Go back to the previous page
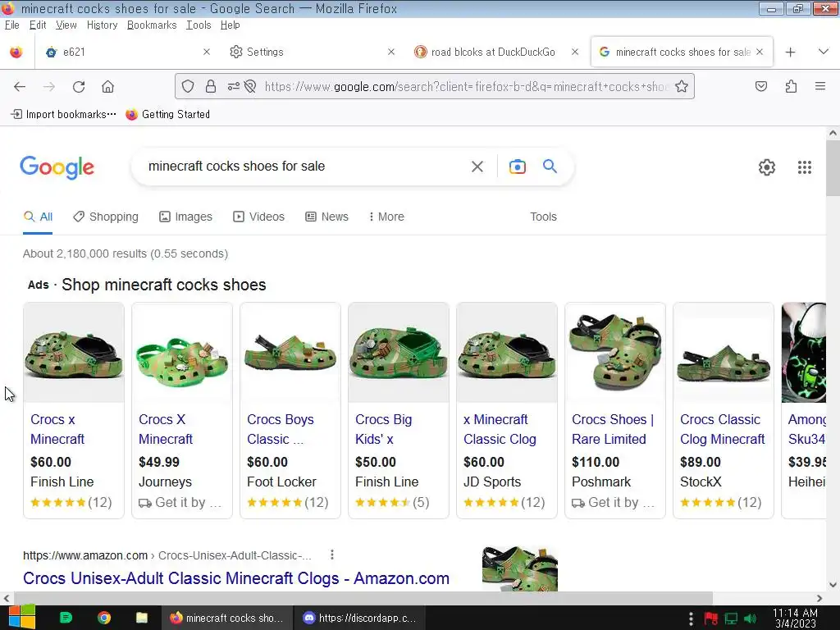 click(20, 87)
